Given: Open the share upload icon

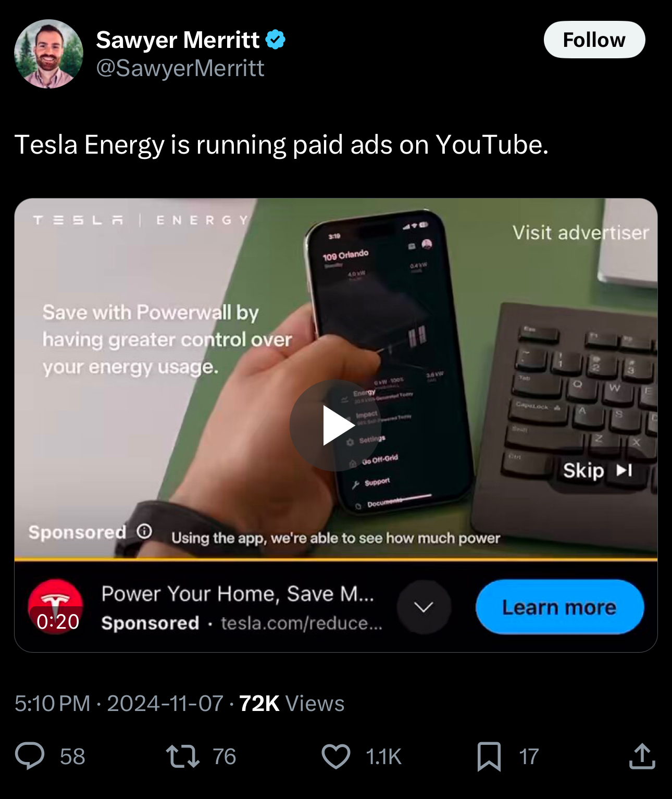Looking at the screenshot, I should click(x=642, y=756).
